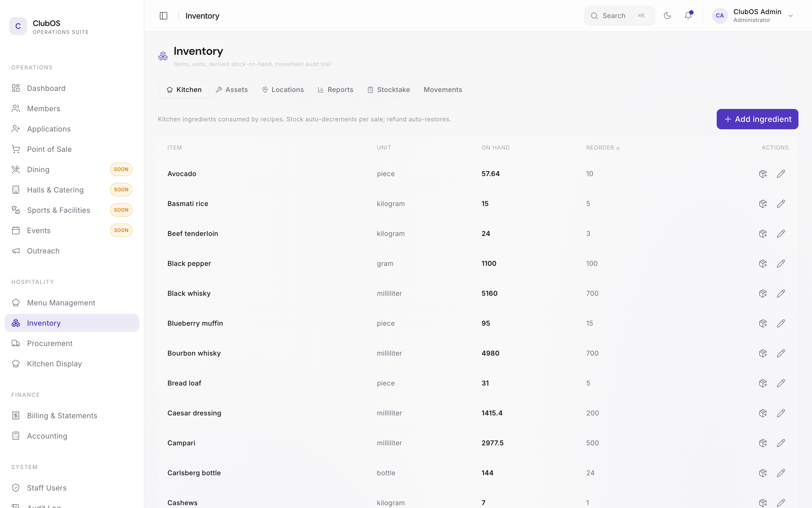Click the UNIT column header

point(384,148)
